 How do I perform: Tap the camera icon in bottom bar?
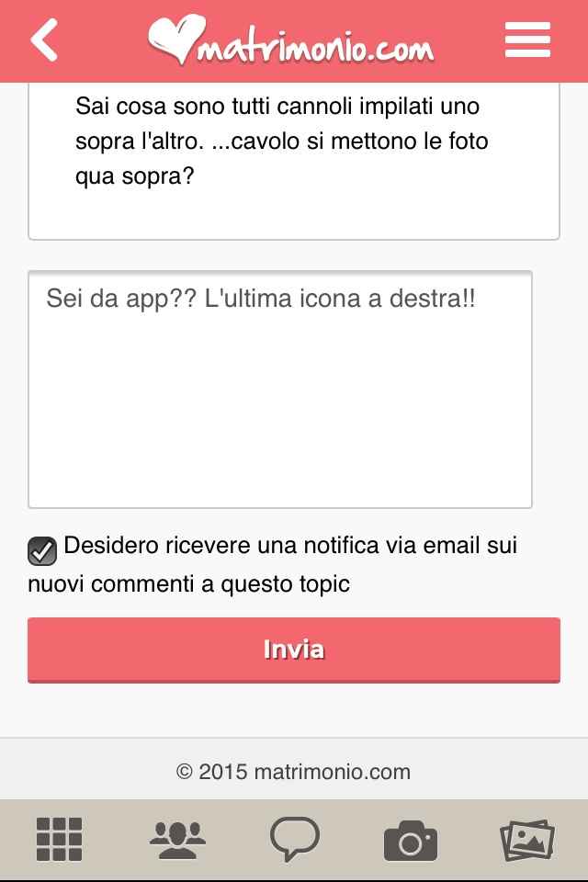(x=410, y=840)
